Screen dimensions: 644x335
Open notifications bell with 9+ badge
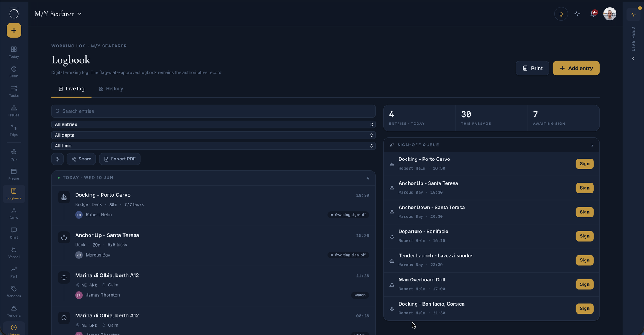(x=593, y=14)
